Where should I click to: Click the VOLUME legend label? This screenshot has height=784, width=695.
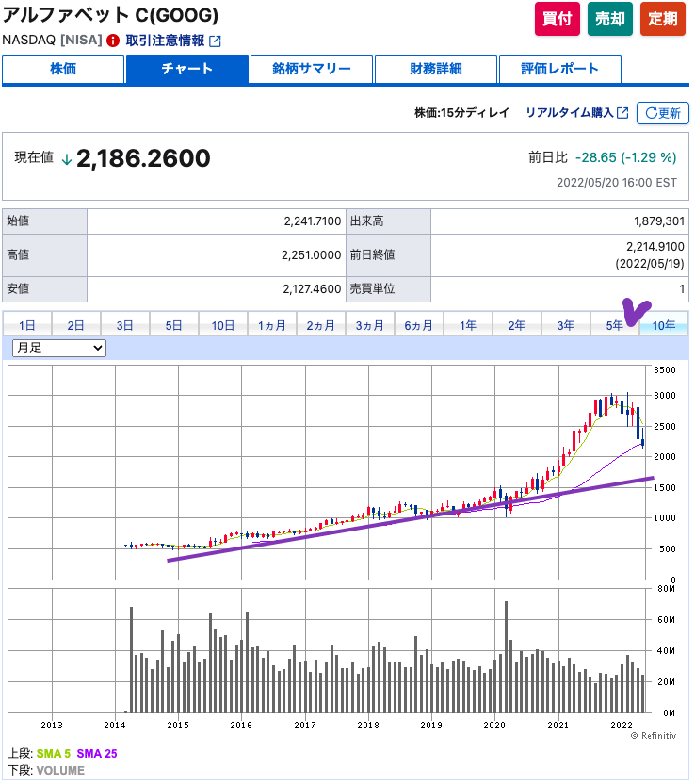click(60, 771)
